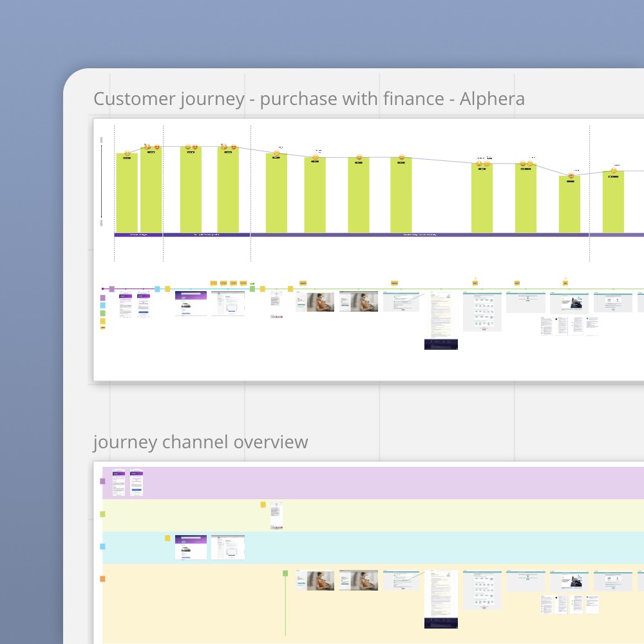Image resolution: width=644 pixels, height=644 pixels.
Task: Click the heart-eyes emoji on the third green bar
Action: pos(195,147)
